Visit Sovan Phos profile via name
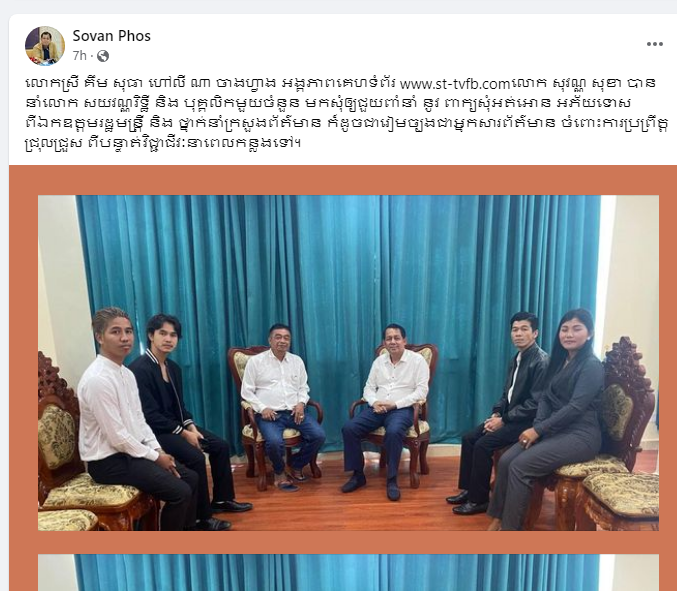 point(111,36)
